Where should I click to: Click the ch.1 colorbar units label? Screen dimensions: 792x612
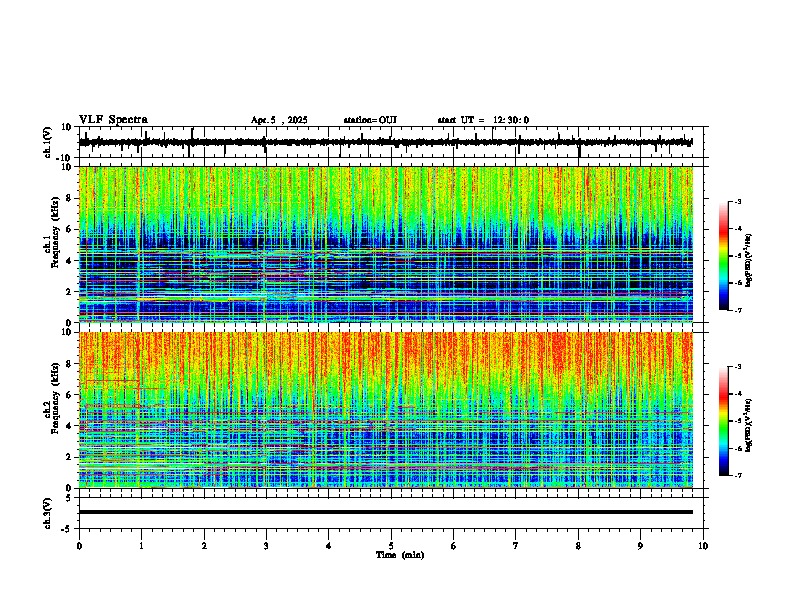(x=749, y=260)
